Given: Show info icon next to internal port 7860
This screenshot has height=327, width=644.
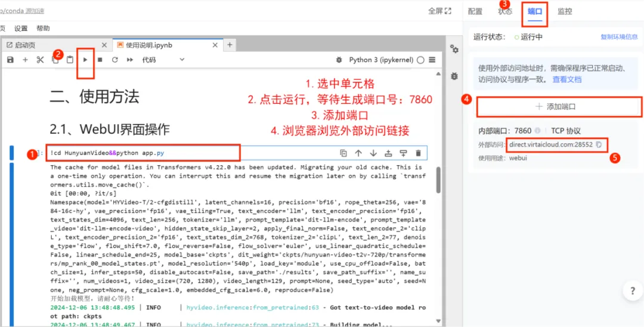Looking at the screenshot, I should 537,131.
